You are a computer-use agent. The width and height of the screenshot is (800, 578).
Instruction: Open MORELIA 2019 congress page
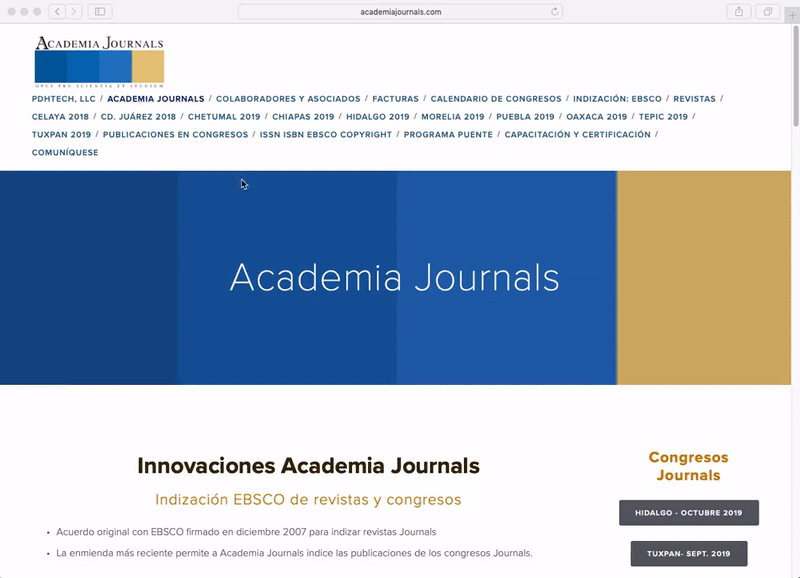point(453,117)
